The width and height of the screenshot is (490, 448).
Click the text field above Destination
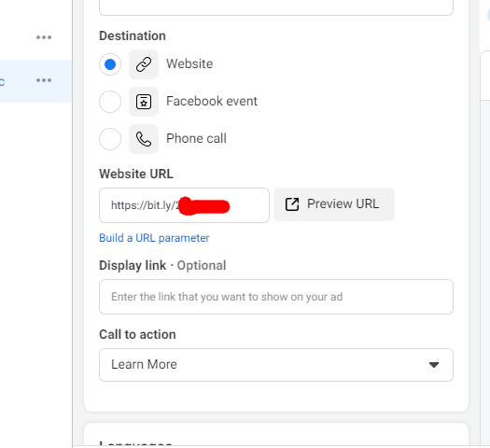tap(276, 7)
